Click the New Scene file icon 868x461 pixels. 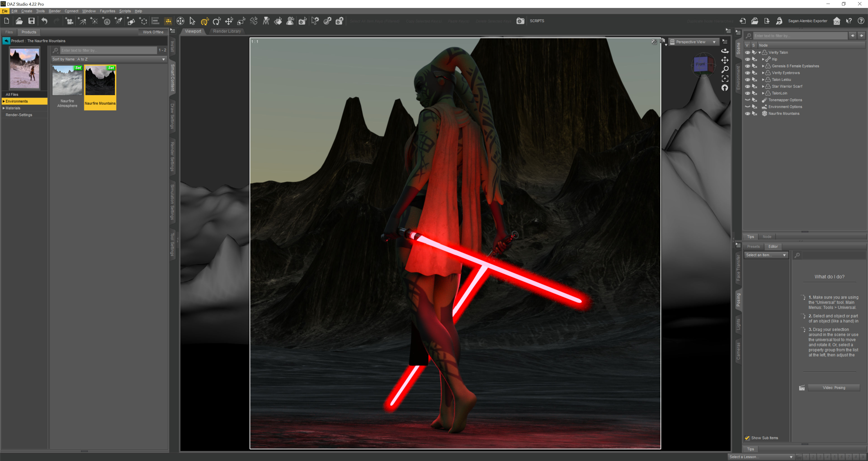(x=6, y=21)
